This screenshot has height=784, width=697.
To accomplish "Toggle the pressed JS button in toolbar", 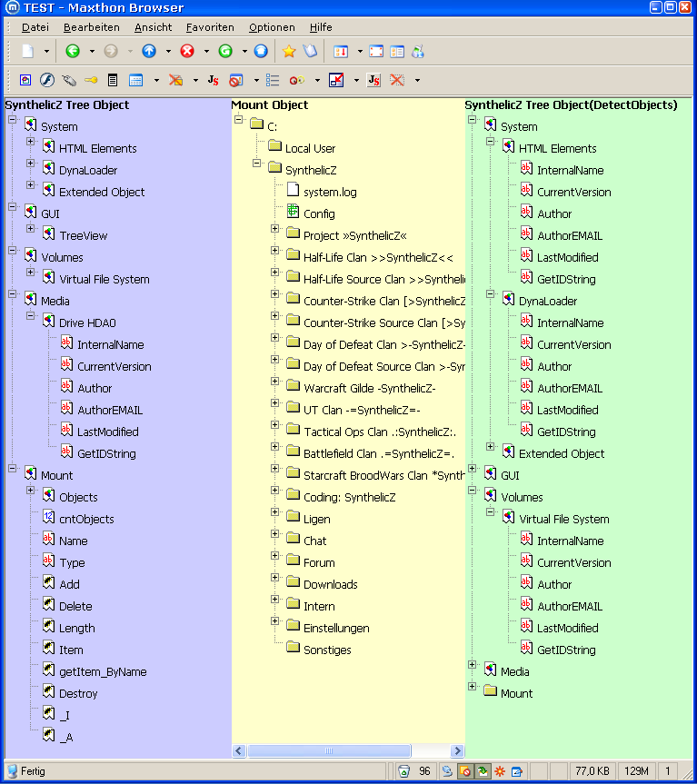I will click(x=374, y=80).
